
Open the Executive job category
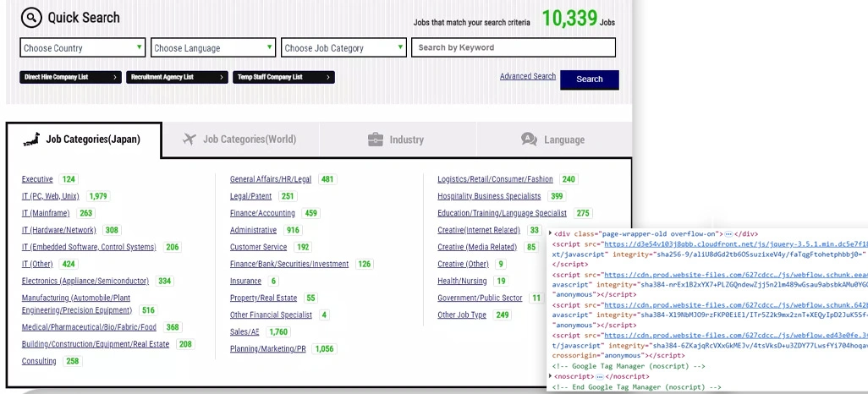37,179
